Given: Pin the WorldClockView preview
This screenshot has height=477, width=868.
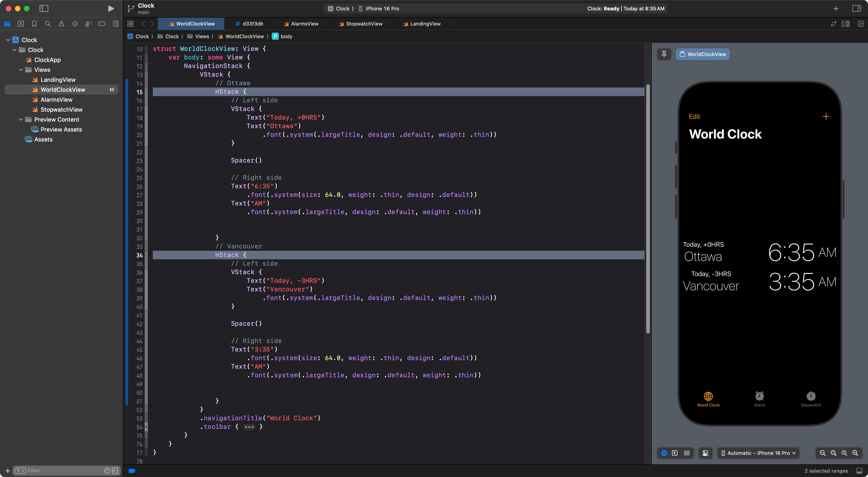Looking at the screenshot, I should click(664, 54).
